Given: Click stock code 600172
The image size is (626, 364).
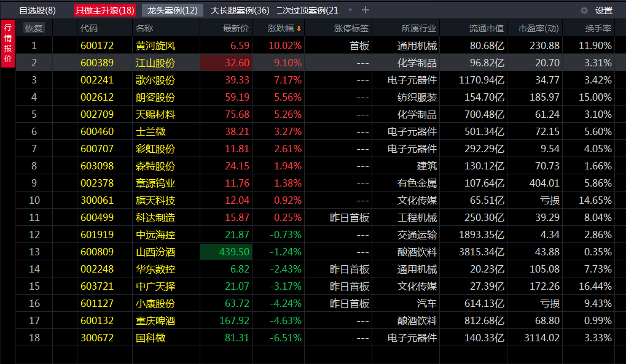Looking at the screenshot, I should tap(97, 46).
